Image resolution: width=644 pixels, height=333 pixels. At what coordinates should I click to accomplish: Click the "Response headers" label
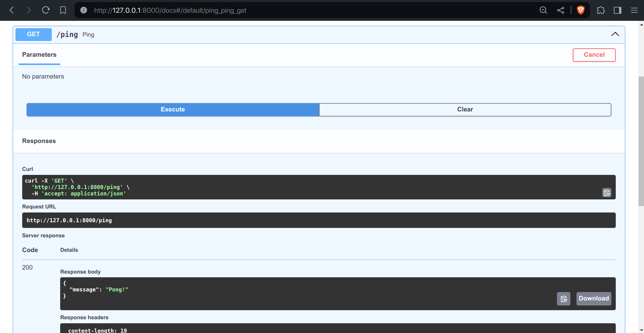(x=84, y=318)
